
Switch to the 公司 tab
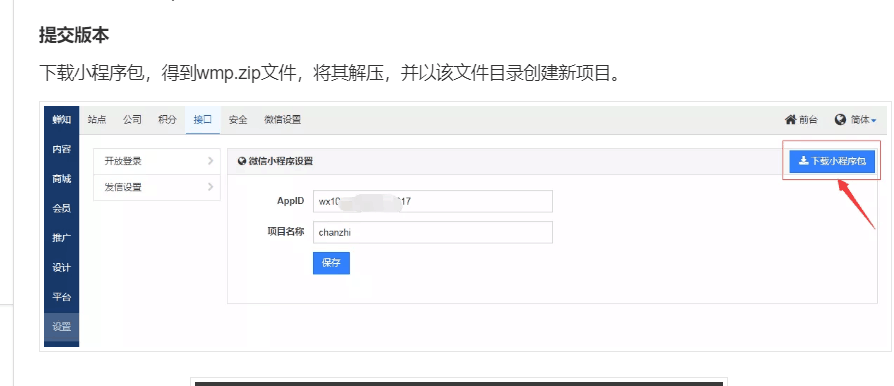pos(132,120)
